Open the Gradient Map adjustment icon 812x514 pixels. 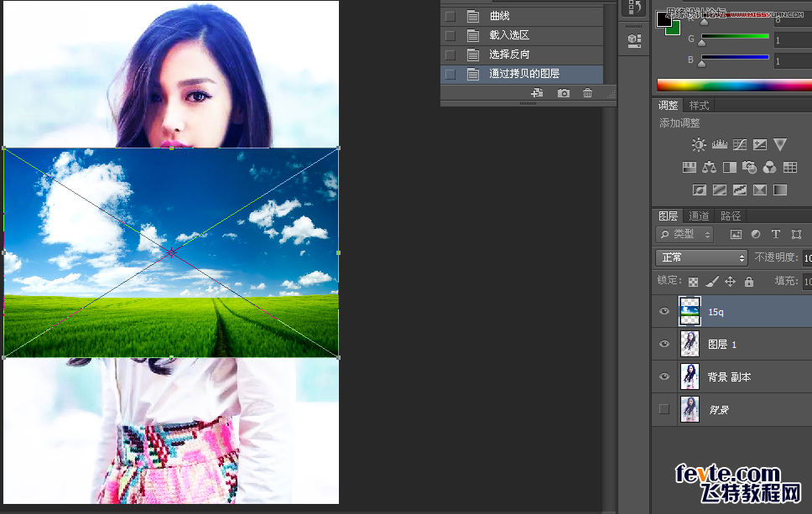pos(759,189)
